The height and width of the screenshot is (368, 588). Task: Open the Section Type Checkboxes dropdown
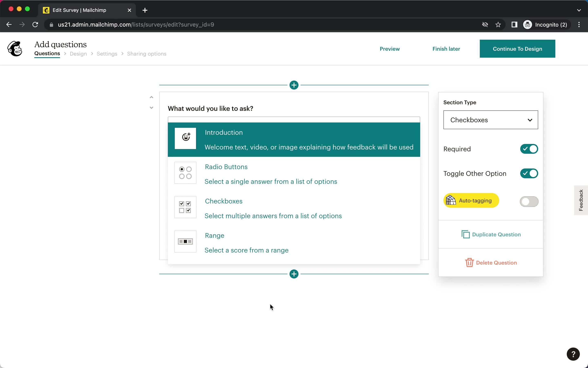(x=491, y=120)
